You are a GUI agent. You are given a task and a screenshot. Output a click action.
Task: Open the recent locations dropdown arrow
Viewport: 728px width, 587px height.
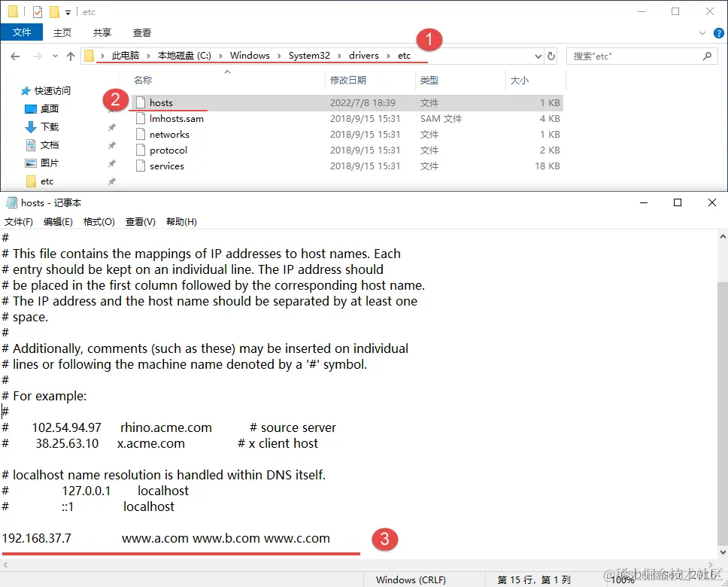coord(55,56)
